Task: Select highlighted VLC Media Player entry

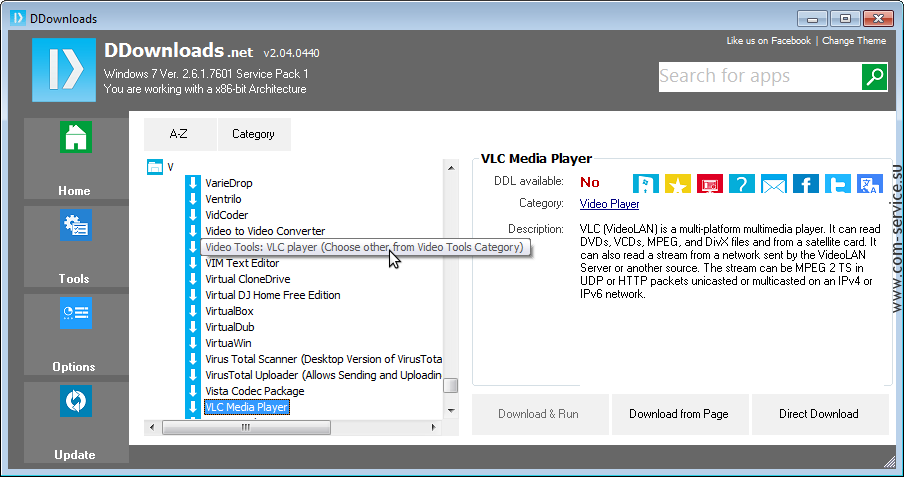Action: click(246, 407)
